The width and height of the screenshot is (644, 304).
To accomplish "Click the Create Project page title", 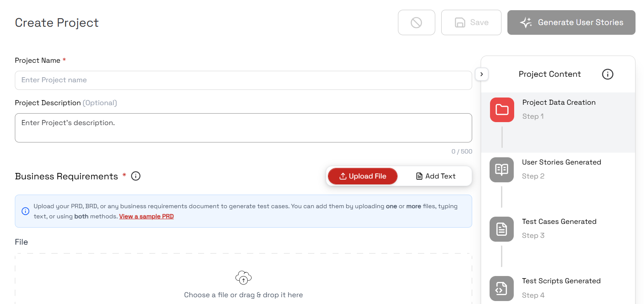I will click(57, 22).
